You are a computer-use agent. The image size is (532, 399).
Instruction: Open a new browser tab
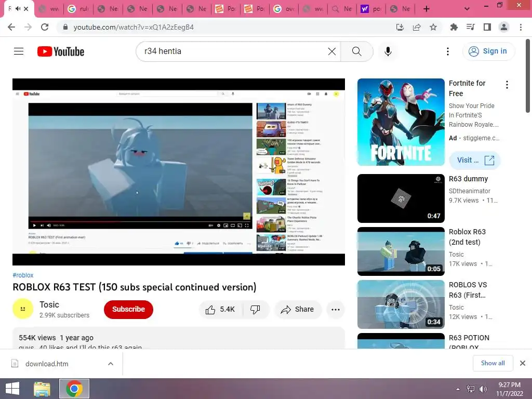click(x=427, y=9)
